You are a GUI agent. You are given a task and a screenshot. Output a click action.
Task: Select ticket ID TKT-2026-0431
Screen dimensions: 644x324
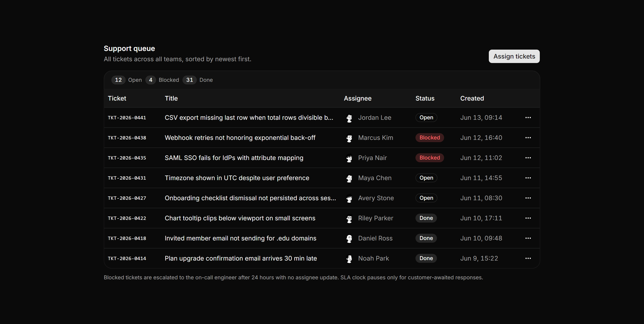127,178
